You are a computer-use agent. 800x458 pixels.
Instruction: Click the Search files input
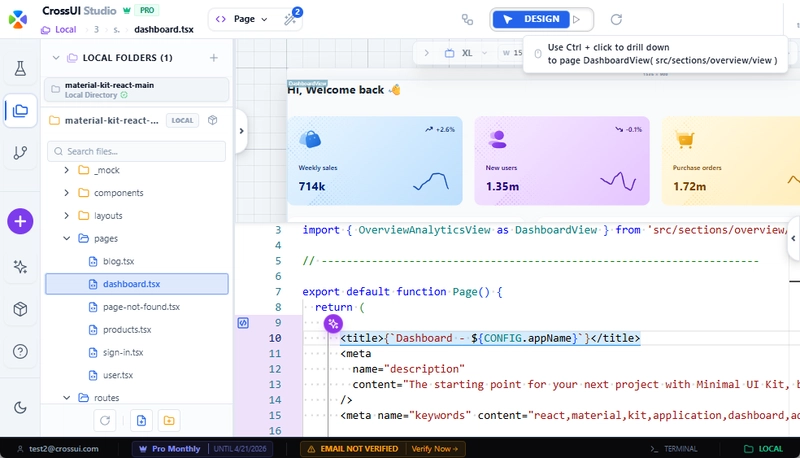(137, 151)
